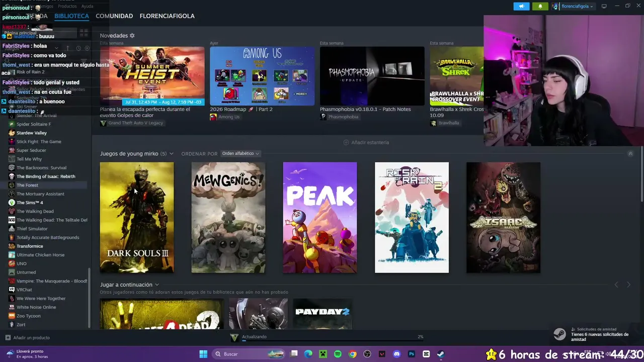The width and height of the screenshot is (644, 362).
Task: Click download progress bar at bottom
Action: [x=333, y=340]
